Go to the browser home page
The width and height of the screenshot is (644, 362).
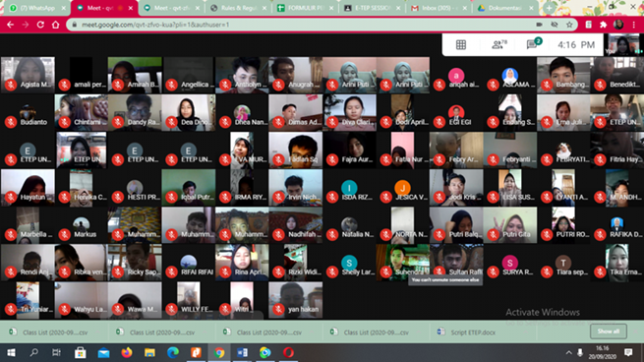[x=55, y=25]
